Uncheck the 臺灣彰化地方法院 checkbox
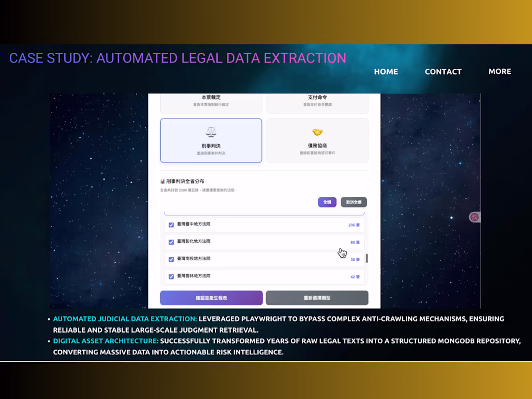 coord(171,242)
